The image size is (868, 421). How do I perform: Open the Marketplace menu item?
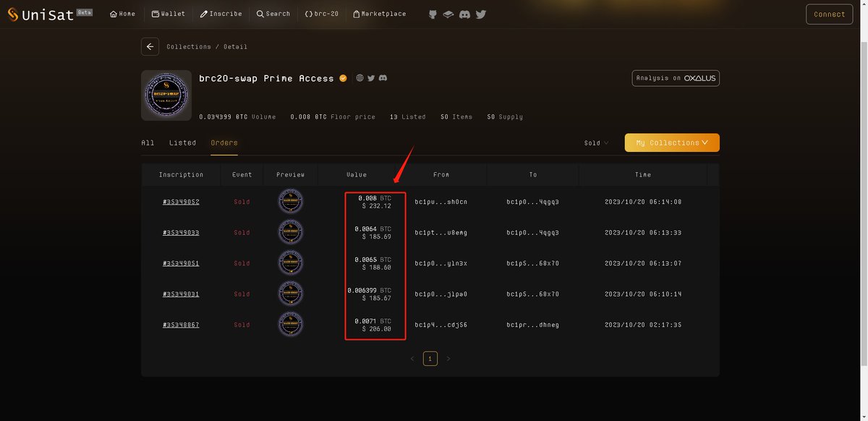[x=379, y=14]
